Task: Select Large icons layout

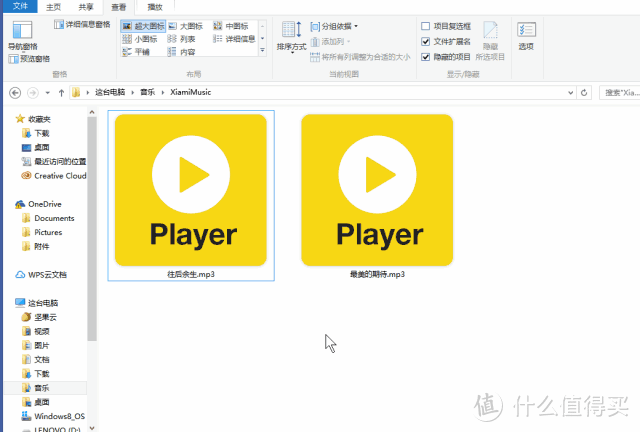Action: click(186, 26)
